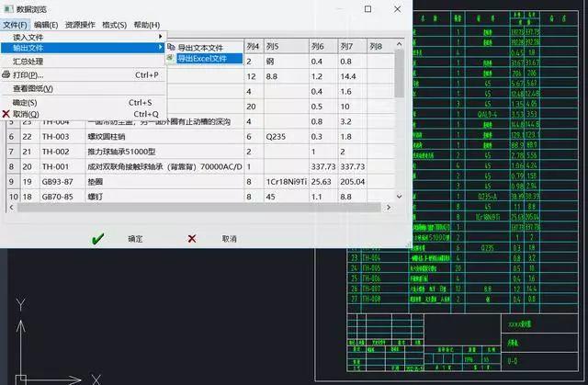Choose 汇总处理 menu entry
588x385 pixels.
(x=84, y=62)
